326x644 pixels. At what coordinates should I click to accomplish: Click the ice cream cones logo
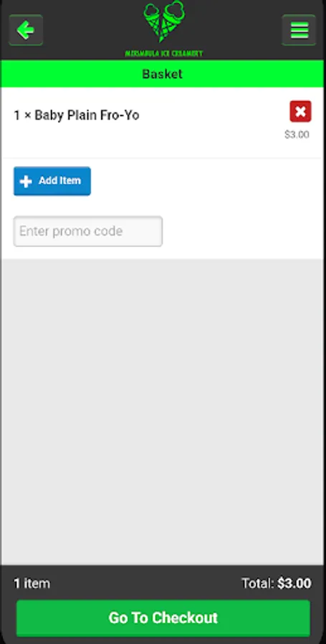164,21
